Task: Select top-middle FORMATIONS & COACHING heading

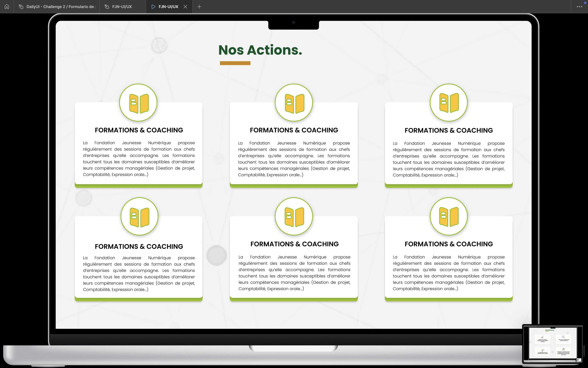Action: [294, 130]
